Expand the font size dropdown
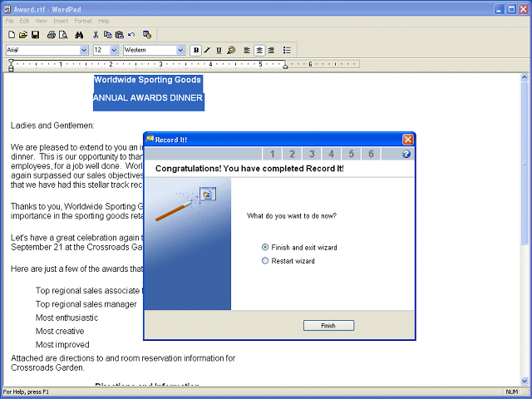This screenshot has height=399, width=532. click(x=114, y=50)
